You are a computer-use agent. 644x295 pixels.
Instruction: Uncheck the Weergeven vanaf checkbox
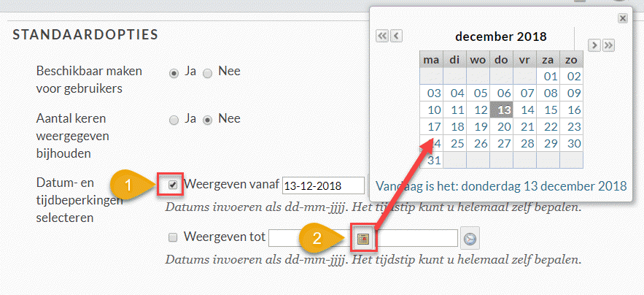[173, 185]
